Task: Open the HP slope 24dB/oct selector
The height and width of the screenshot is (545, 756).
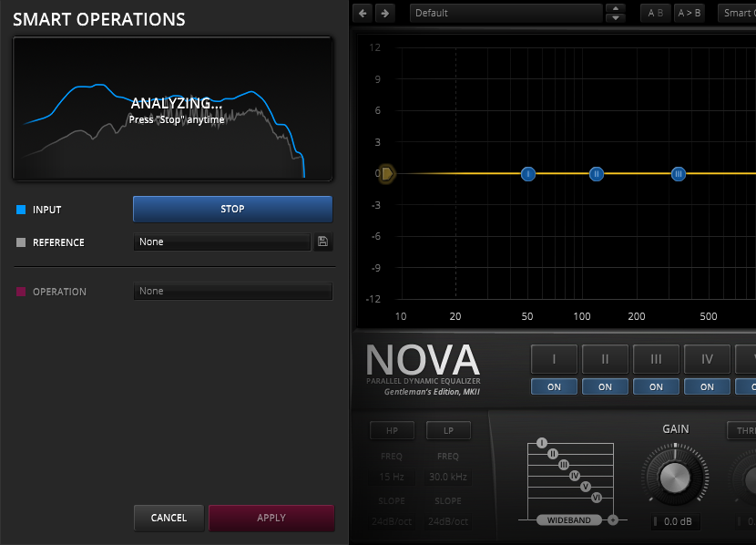Action: (x=392, y=521)
